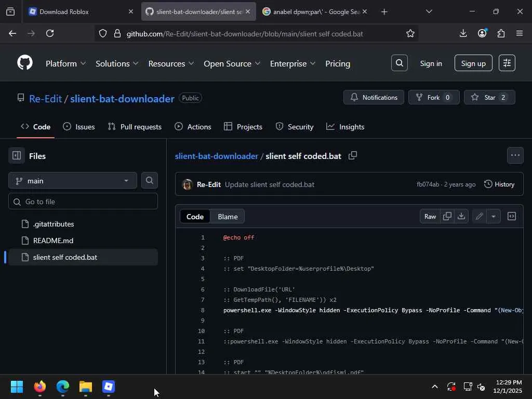Screen dimensions: 532x399
Task: Open the Actions repository tab
Action: coord(193,127)
